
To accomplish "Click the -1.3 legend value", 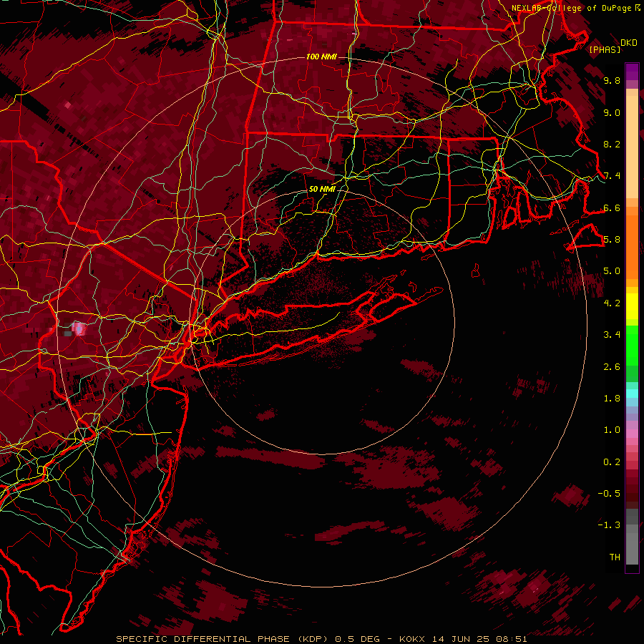I will (609, 525).
